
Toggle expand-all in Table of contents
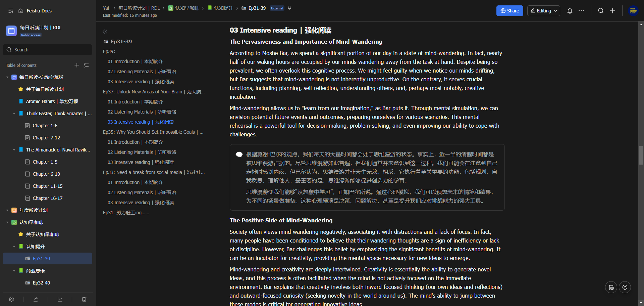(86, 65)
